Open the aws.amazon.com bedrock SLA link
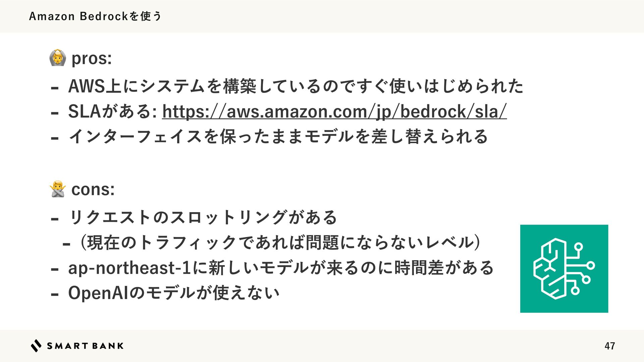 pos(334,112)
